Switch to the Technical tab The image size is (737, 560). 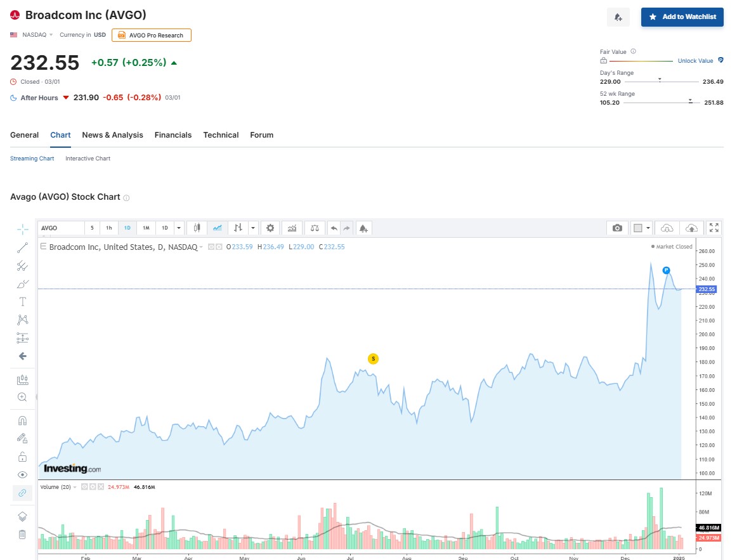(221, 135)
